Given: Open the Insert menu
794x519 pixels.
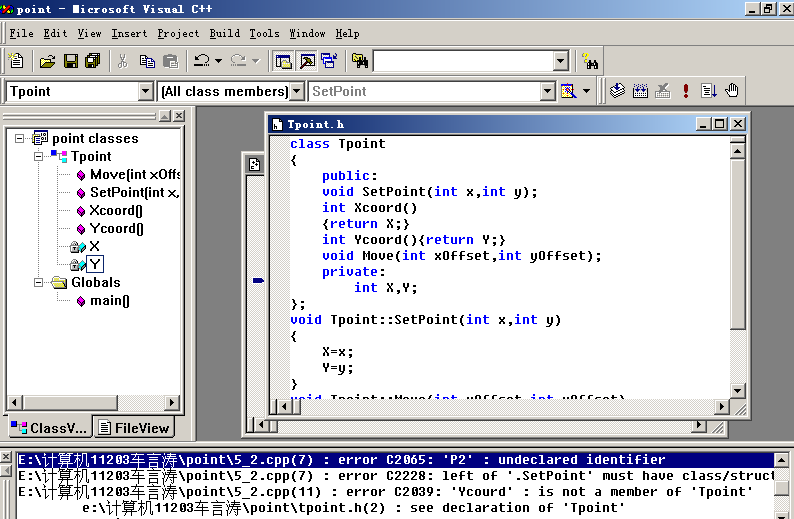Looking at the screenshot, I should [129, 33].
